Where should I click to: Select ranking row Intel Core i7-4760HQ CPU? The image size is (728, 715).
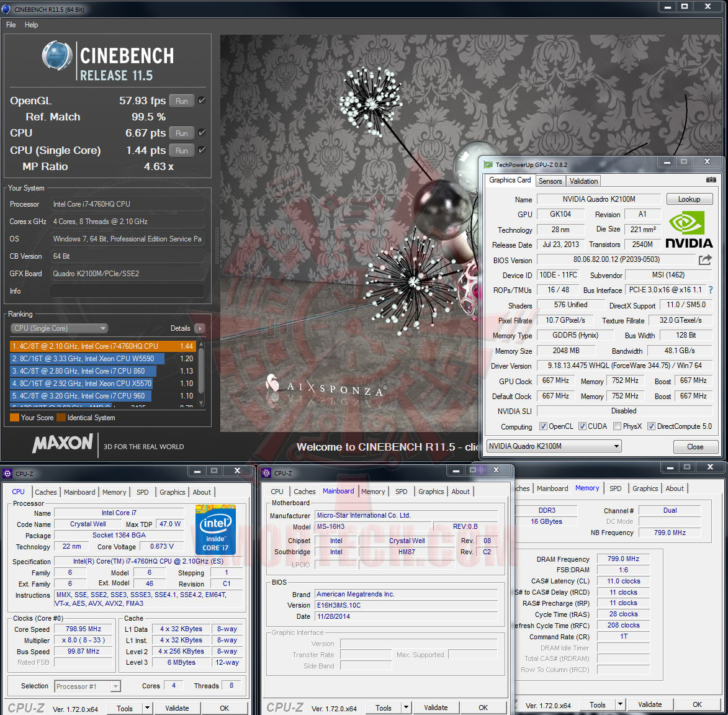tap(102, 346)
